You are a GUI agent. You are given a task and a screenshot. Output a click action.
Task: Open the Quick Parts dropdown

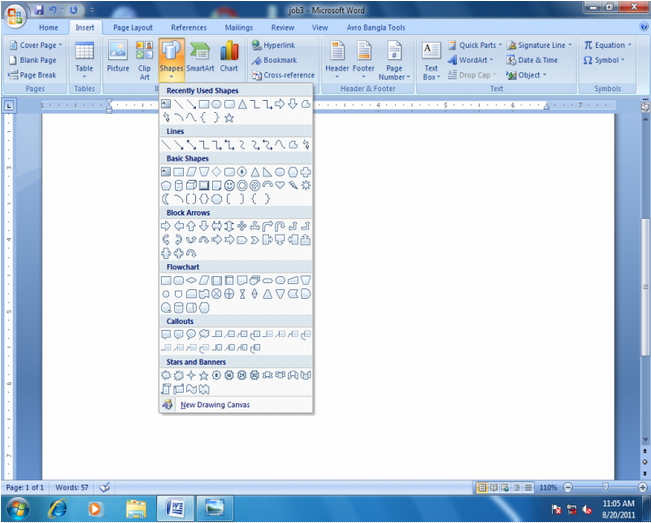click(476, 45)
